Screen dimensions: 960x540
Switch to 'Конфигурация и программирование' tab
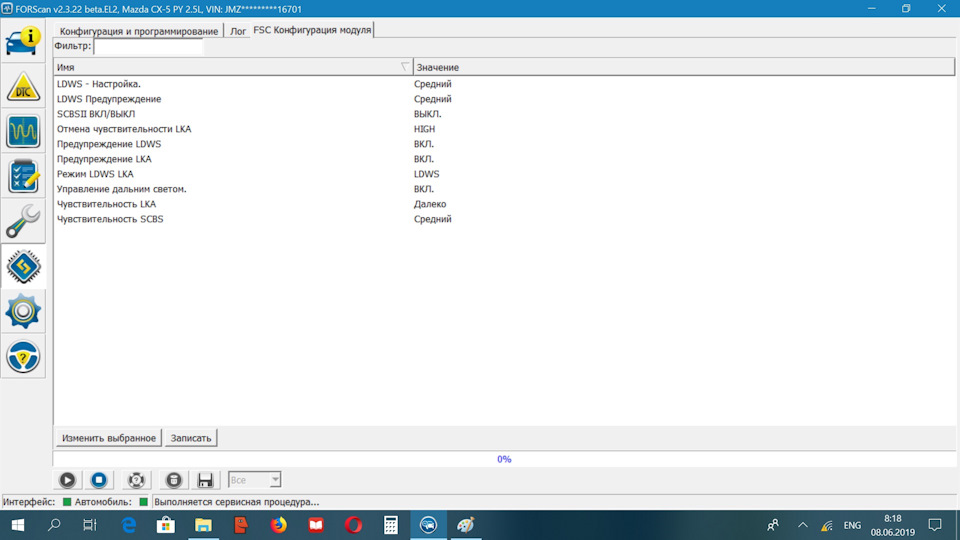coord(139,31)
